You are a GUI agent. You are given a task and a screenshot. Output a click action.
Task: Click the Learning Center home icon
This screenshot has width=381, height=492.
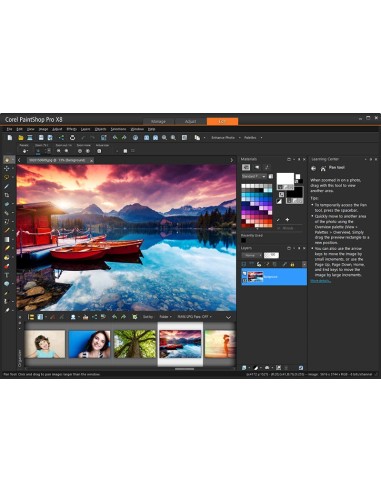pos(323,169)
